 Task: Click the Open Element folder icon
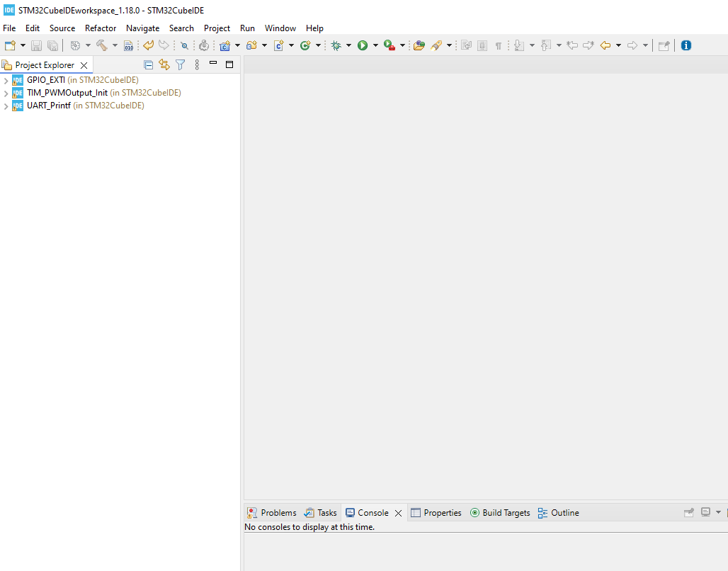tap(419, 45)
